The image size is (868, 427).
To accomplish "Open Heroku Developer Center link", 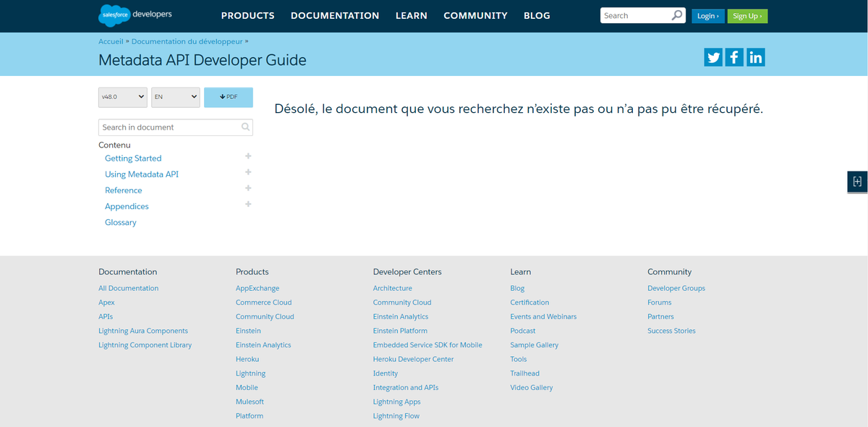I will (x=414, y=359).
